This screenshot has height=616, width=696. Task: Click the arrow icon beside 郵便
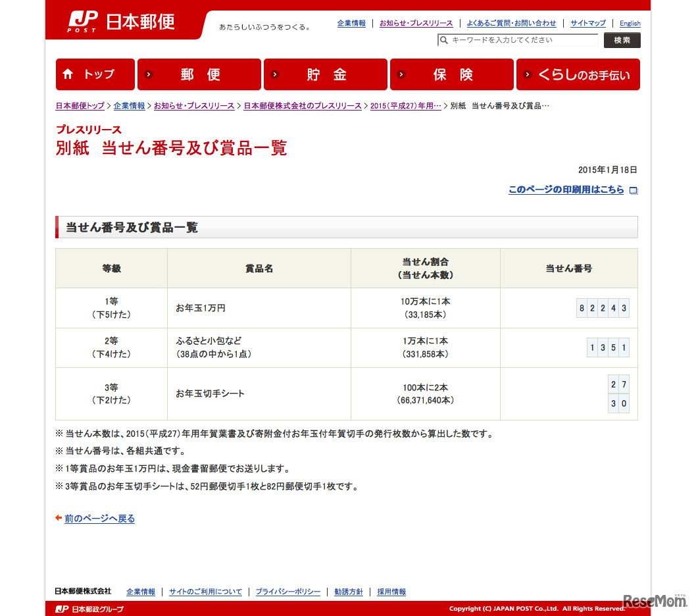[149, 74]
